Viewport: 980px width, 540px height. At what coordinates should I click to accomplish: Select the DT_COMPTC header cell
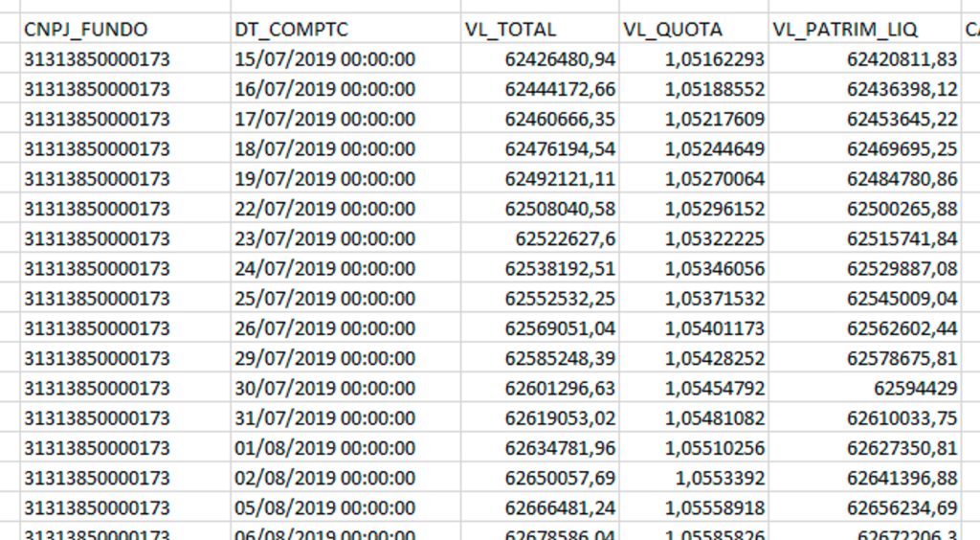345,29
